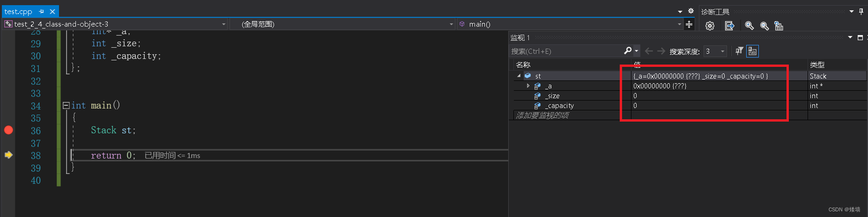This screenshot has height=217, width=868.
Task: Expand the _a pointer entry
Action: coord(528,86)
